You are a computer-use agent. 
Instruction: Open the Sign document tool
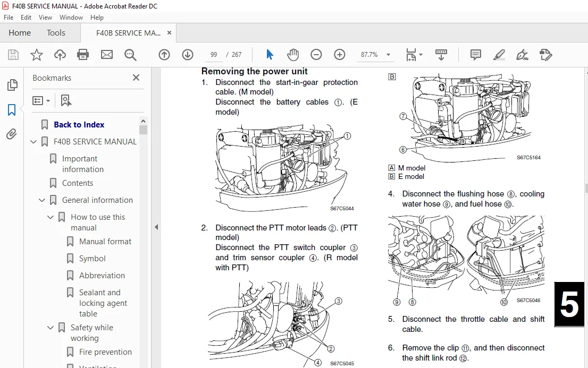(x=522, y=55)
